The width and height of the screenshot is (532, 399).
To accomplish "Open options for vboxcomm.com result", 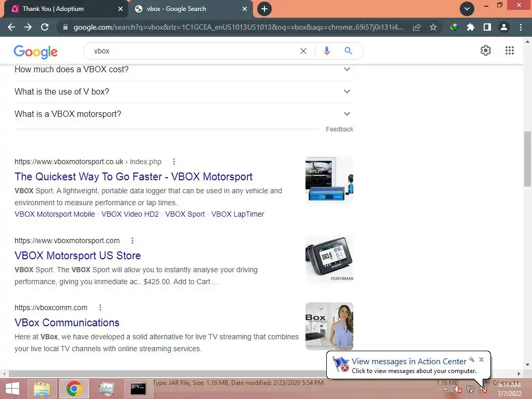I will (100, 308).
